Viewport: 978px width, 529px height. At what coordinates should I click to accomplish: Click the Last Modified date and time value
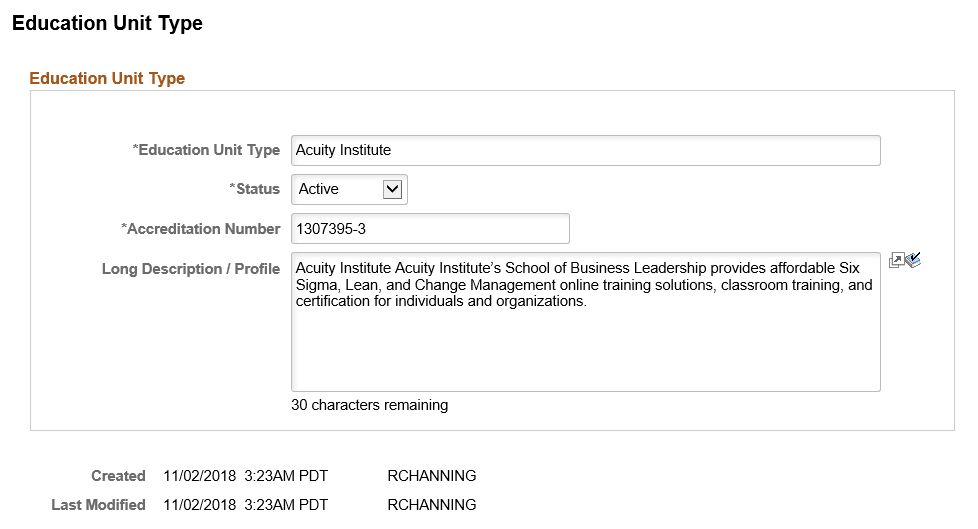tap(245, 505)
